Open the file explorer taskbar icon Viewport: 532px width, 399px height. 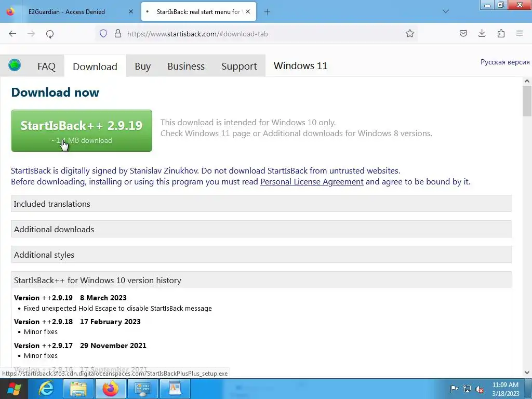point(79,389)
